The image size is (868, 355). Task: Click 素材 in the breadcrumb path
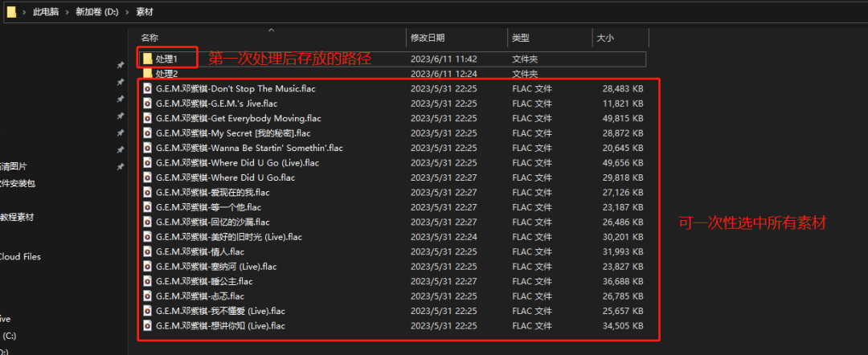[145, 11]
